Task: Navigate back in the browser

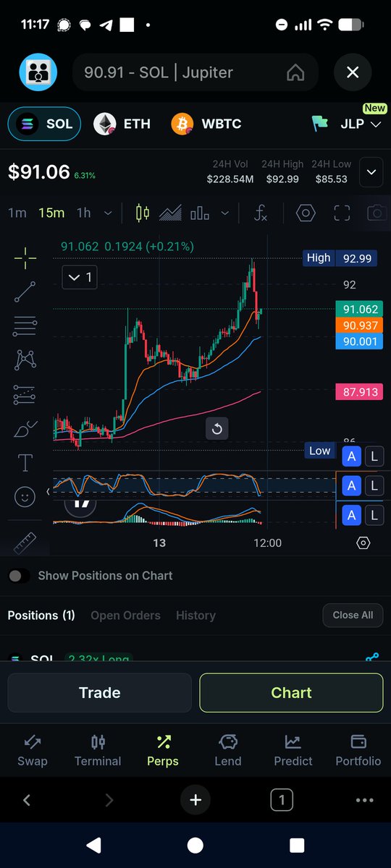Action: 27,800
